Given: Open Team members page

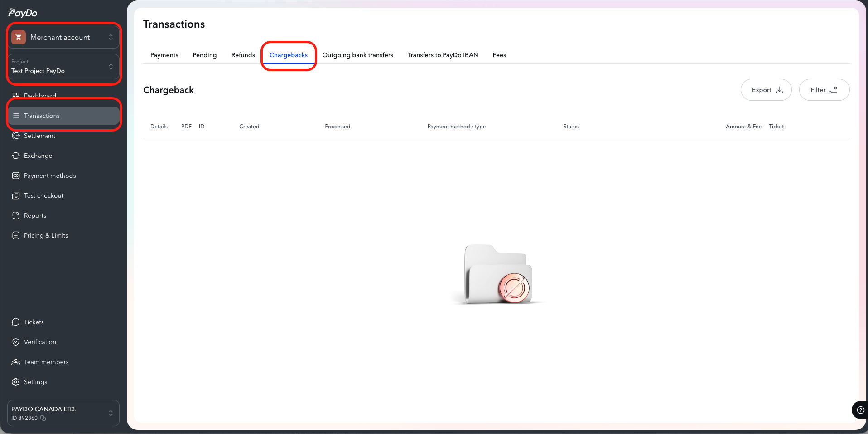Looking at the screenshot, I should click(46, 362).
